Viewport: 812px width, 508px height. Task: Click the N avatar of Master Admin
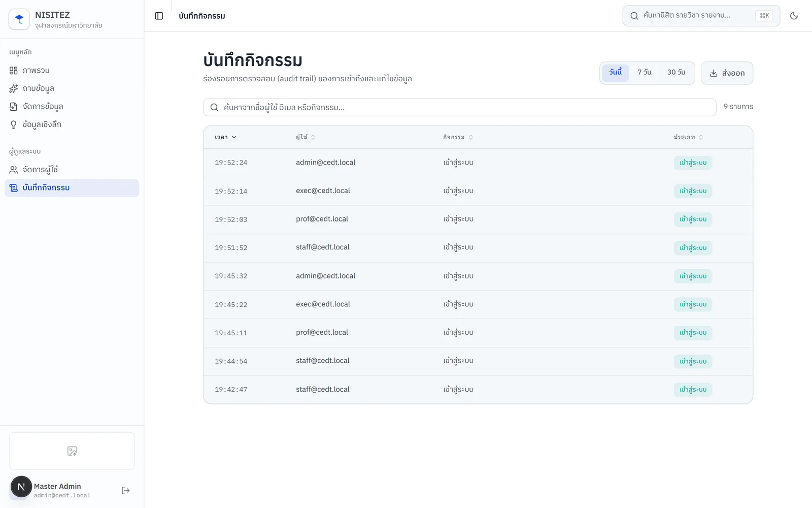click(x=21, y=487)
